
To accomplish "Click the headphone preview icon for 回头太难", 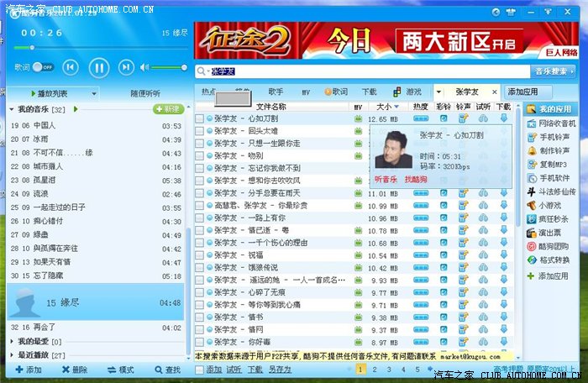I will 483,131.
